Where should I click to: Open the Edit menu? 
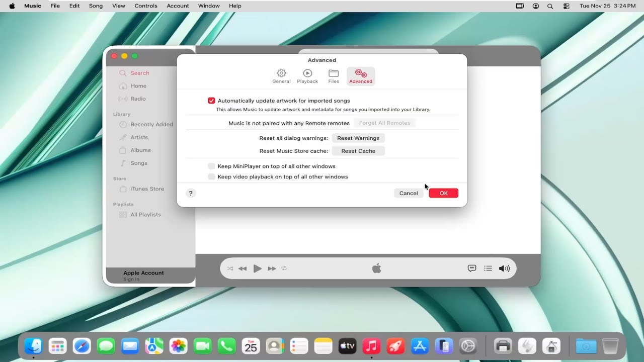tap(74, 6)
